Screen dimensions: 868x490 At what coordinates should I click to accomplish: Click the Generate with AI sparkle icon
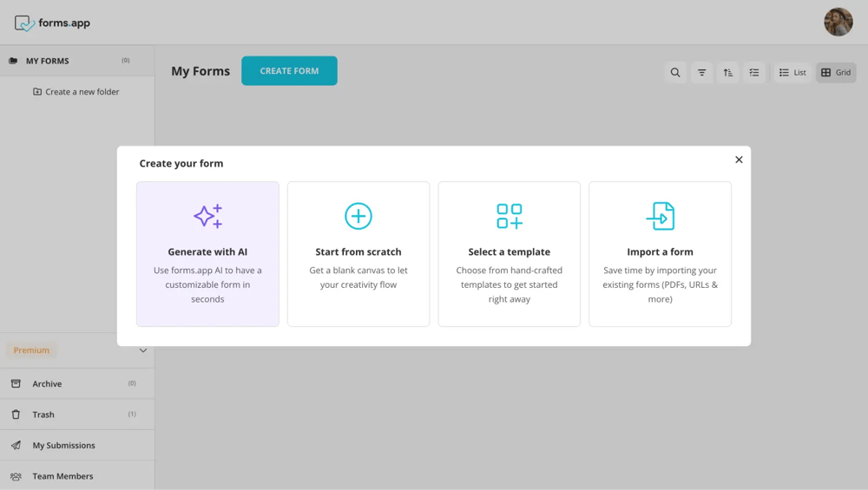[x=207, y=216]
